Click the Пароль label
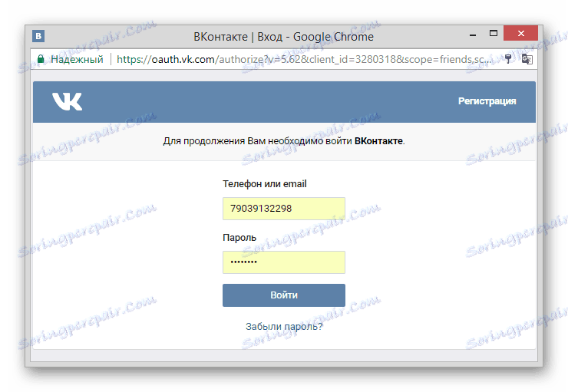Viewport: 568px width, 392px height. click(239, 238)
